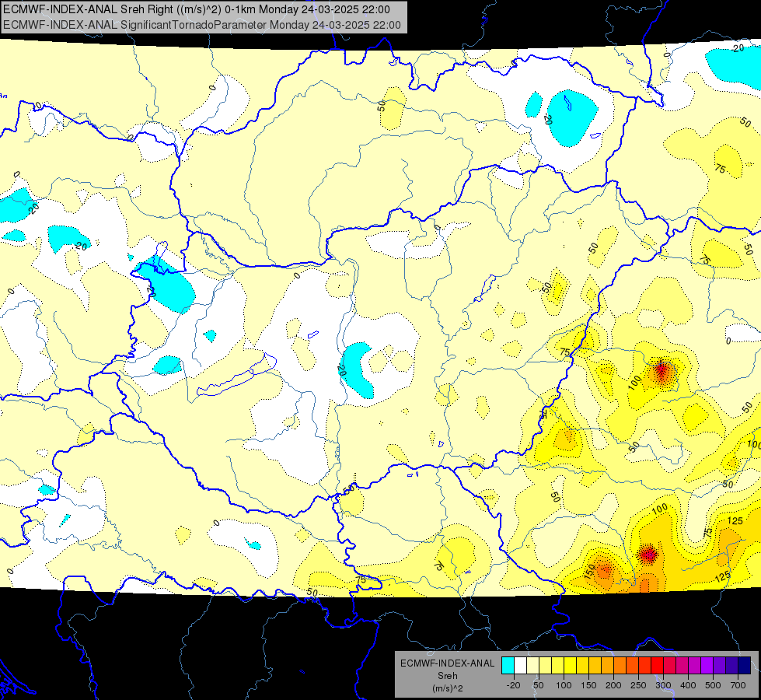Click the 50 legend scale value

[538, 685]
